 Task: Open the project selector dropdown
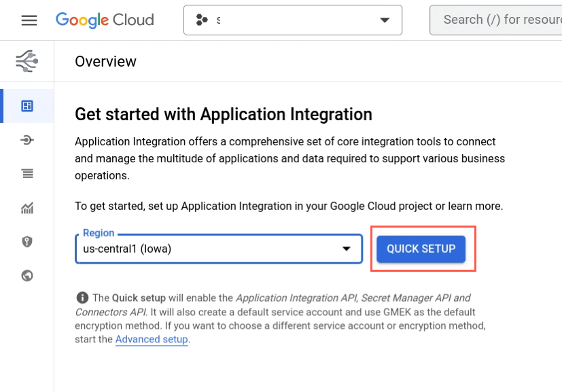click(292, 20)
